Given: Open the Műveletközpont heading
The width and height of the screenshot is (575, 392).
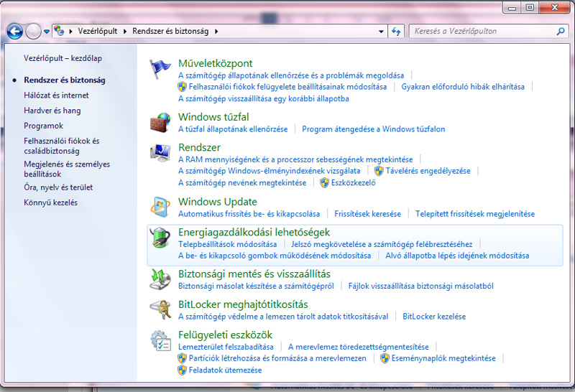Looking at the screenshot, I should pos(215,63).
